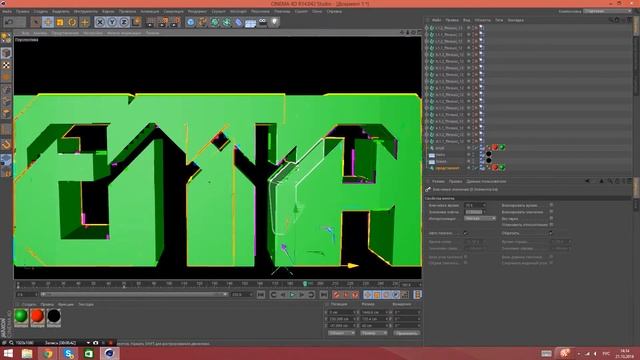Image resolution: width=640 pixels, height=360 pixels.
Task: Enable Polygons mode in left palette
Action: click(x=6, y=114)
